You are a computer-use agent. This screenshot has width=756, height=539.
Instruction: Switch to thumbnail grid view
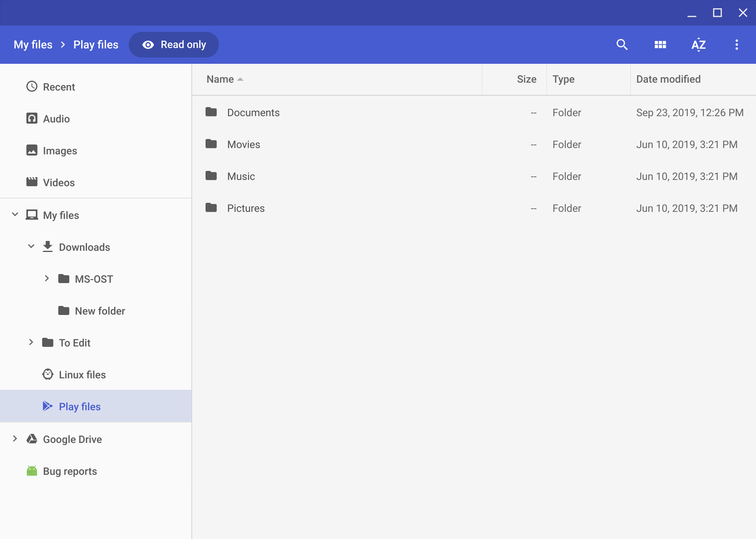660,44
